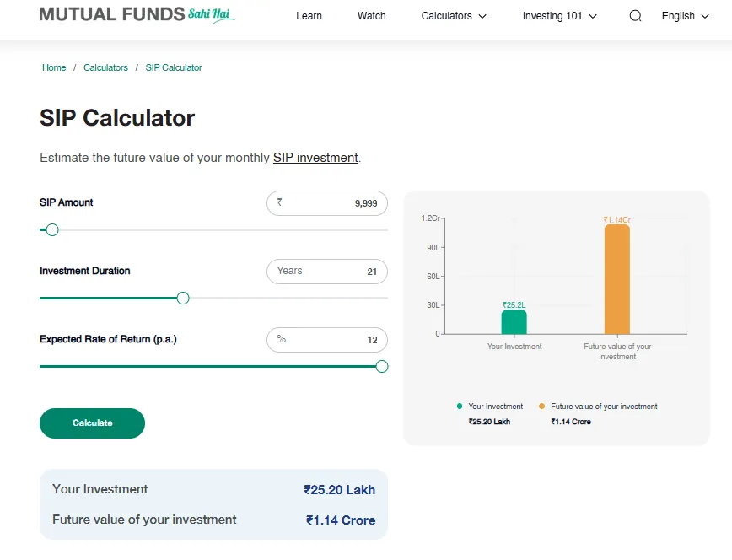
Task: Follow the SIP investment hyperlink
Action: point(315,158)
